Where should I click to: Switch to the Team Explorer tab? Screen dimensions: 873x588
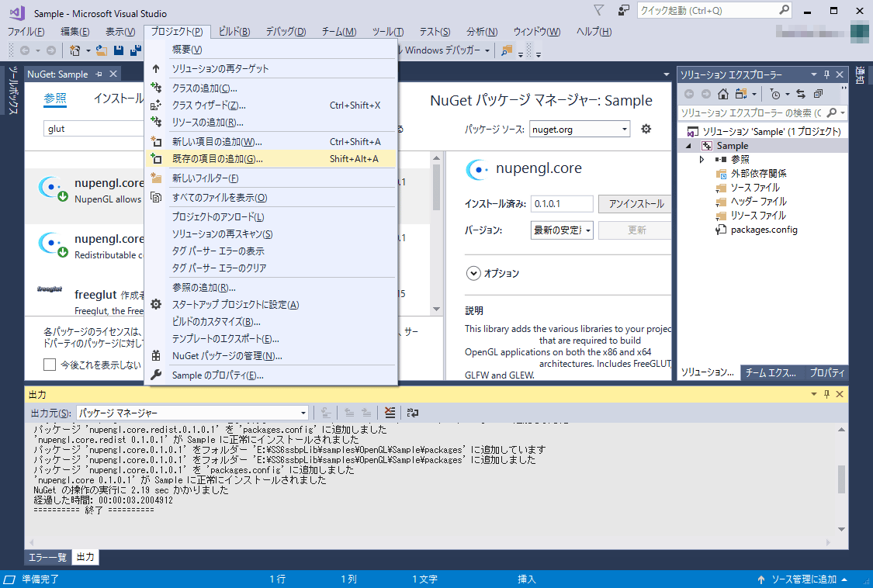point(771,372)
